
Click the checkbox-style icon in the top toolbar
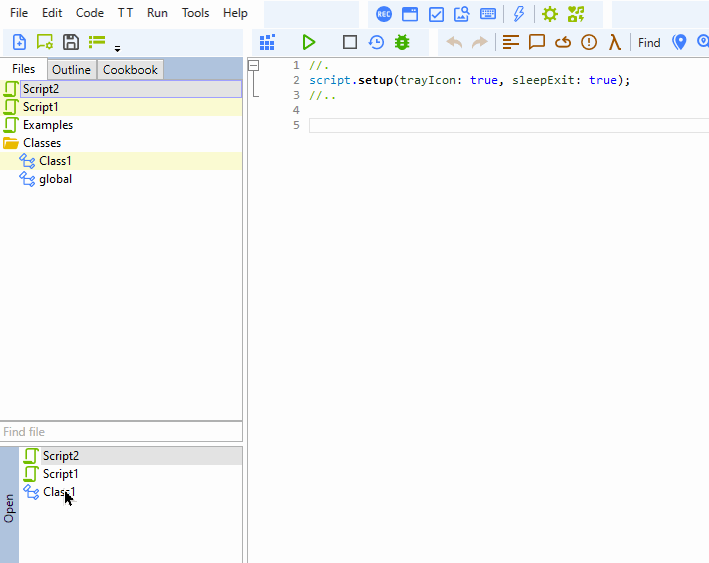[436, 14]
